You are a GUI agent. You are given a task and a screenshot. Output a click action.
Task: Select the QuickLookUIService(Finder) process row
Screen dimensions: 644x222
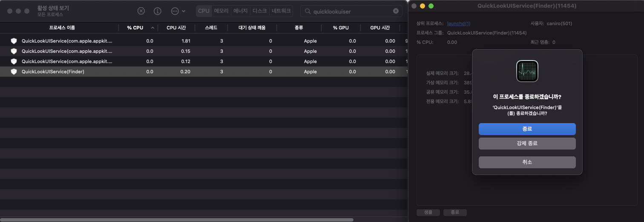(x=204, y=72)
